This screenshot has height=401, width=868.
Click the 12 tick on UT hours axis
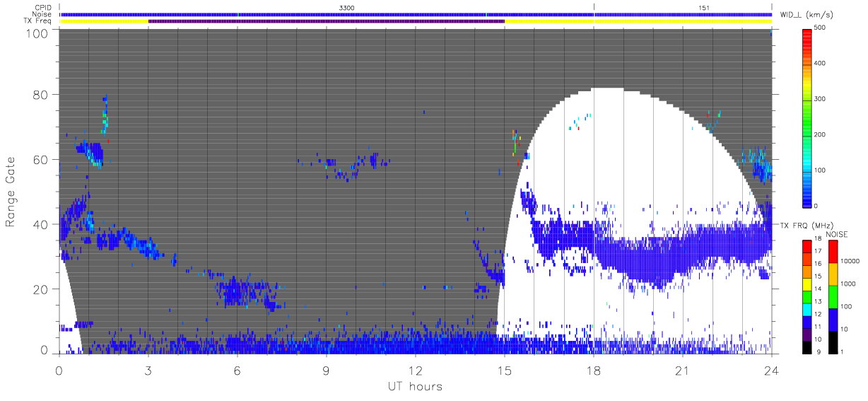coord(416,370)
